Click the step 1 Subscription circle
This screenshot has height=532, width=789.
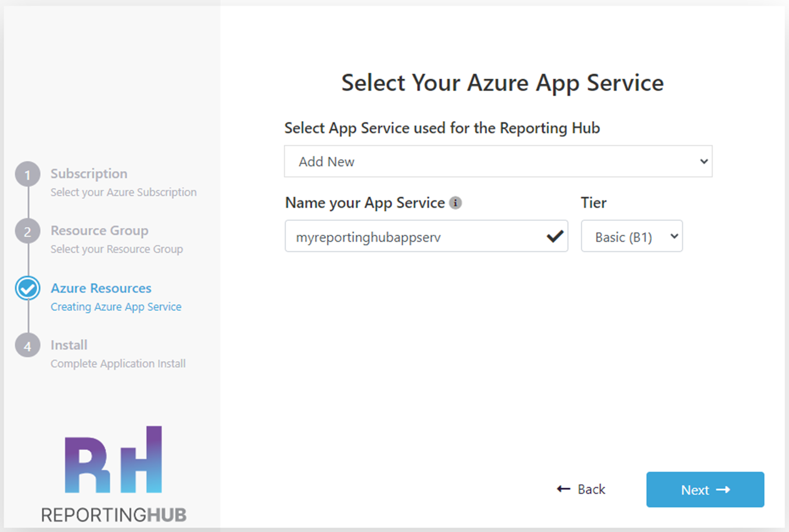pyautogui.click(x=27, y=174)
